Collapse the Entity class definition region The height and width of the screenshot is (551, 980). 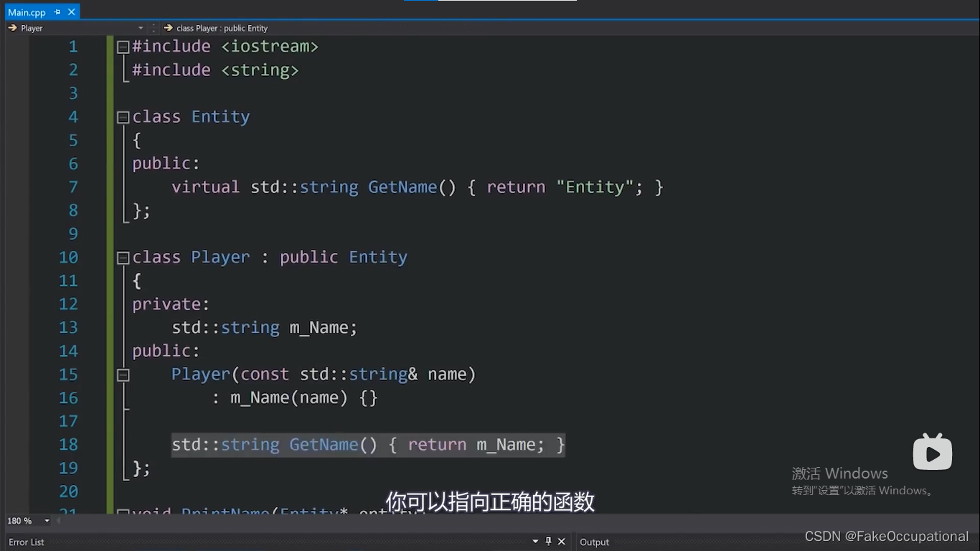tap(122, 116)
